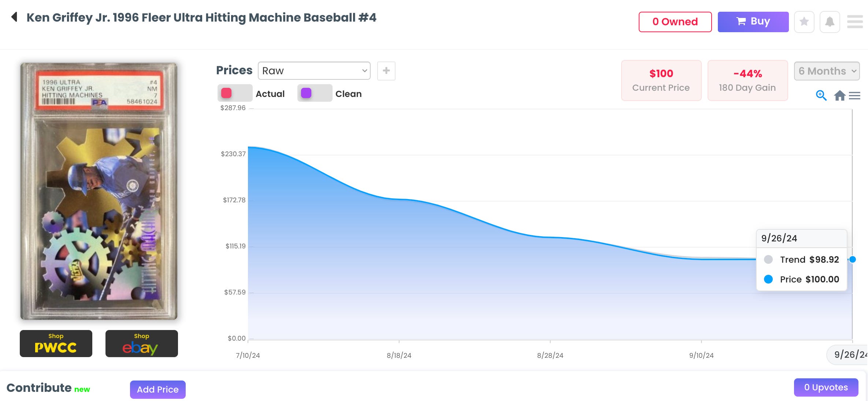Click the Add Price button

[157, 389]
